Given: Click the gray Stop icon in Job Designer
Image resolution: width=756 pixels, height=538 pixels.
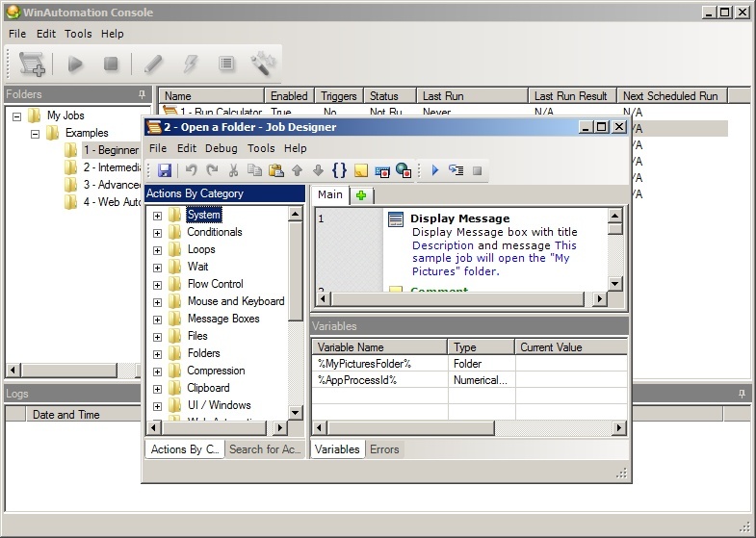Looking at the screenshot, I should 477,170.
